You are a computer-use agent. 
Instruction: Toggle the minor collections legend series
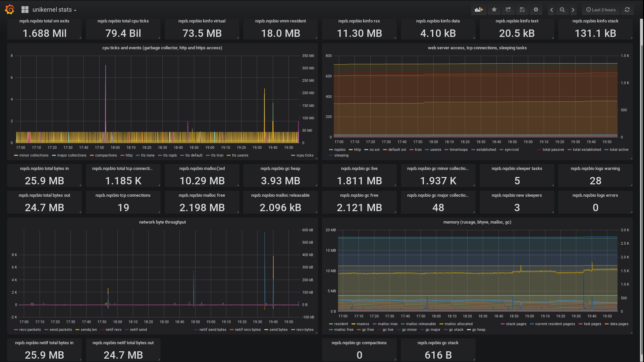pyautogui.click(x=34, y=156)
